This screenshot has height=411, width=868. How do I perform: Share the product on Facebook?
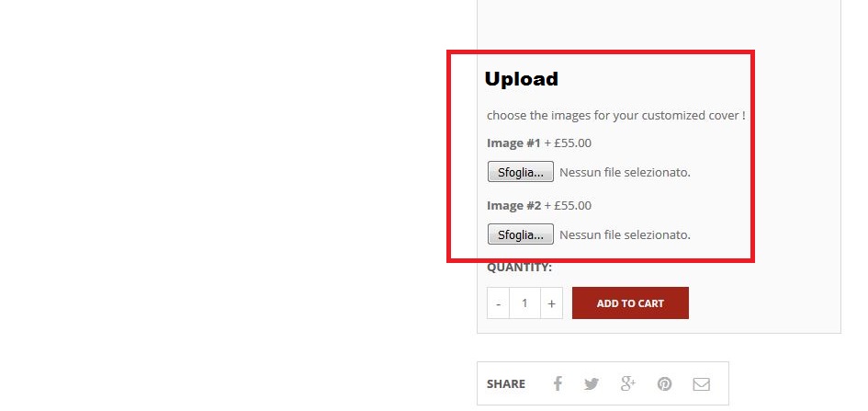pyautogui.click(x=558, y=383)
